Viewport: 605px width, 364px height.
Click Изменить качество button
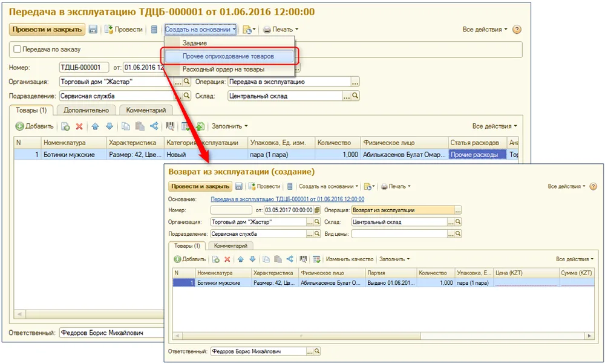tap(350, 259)
